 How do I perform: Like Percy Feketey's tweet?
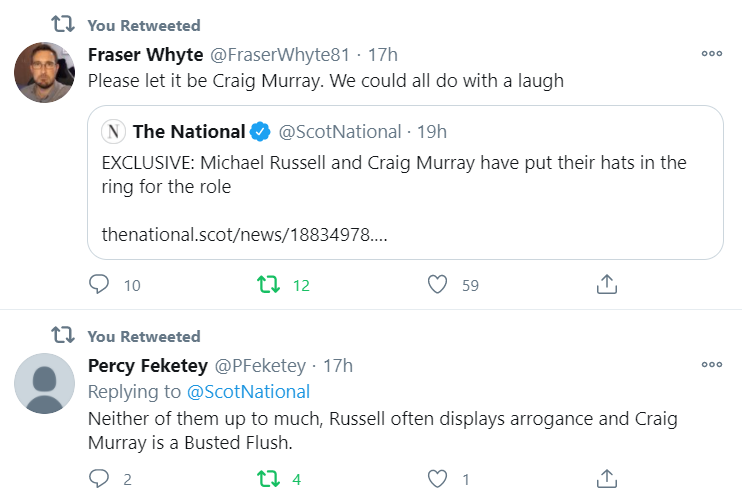click(x=437, y=478)
